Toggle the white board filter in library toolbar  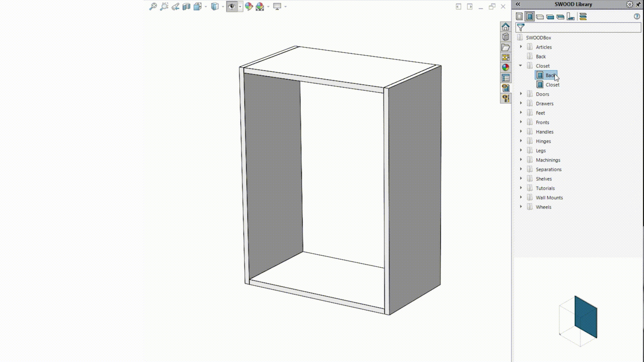coord(540,17)
